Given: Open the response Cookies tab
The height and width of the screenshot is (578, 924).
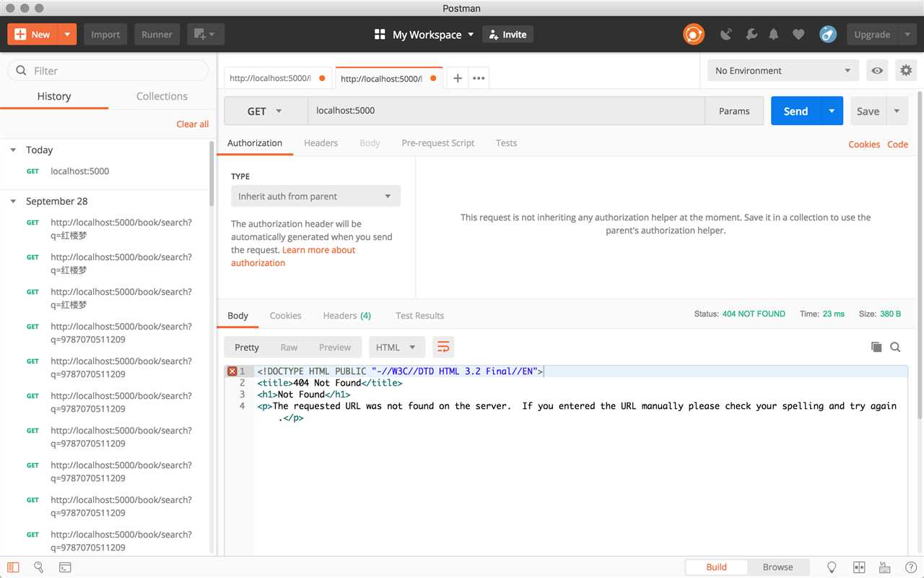Looking at the screenshot, I should click(285, 316).
